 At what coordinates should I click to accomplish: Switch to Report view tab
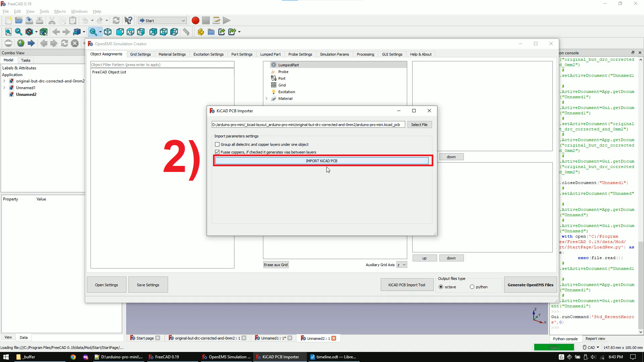coord(595,339)
